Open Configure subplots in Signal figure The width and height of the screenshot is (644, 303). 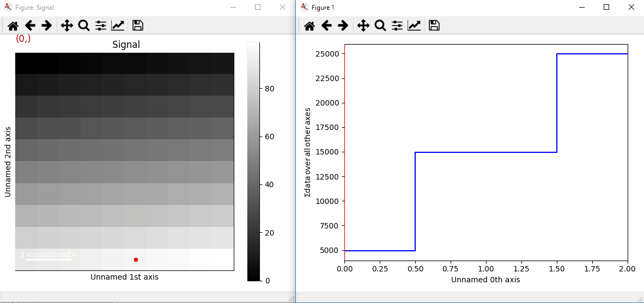pyautogui.click(x=101, y=26)
